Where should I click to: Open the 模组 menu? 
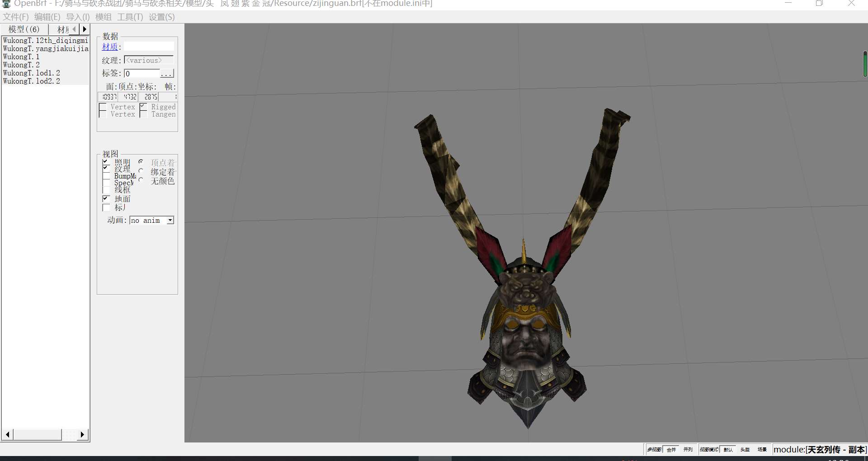[104, 17]
